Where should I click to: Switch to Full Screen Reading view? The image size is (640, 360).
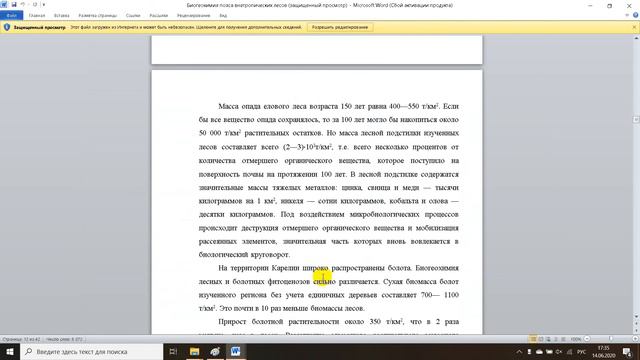pyautogui.click(x=541, y=339)
